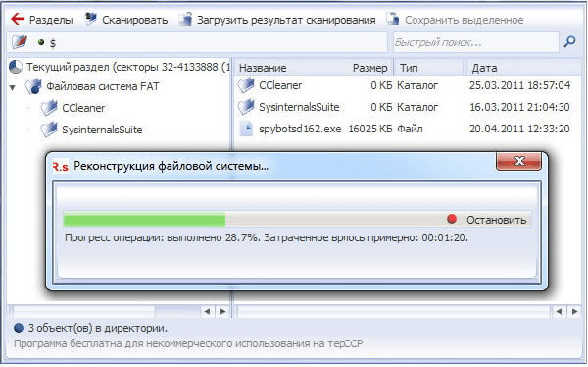The width and height of the screenshot is (588, 367).
Task: Click the Текущий раздел pie chart icon
Action: (16, 67)
